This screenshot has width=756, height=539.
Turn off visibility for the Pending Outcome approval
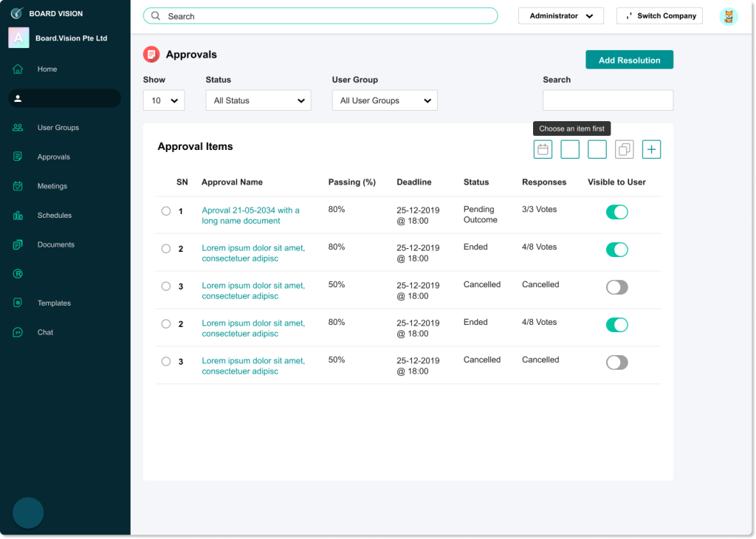point(616,213)
